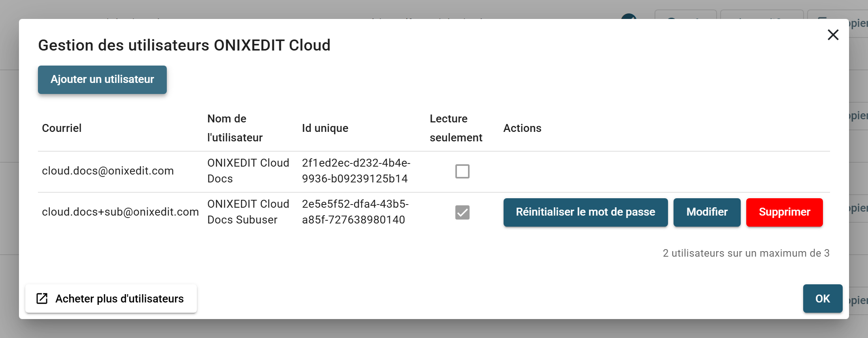This screenshot has width=868, height=338.
Task: Click the Gestion des utilisateurs ONIXEDIT Cloud title
Action: pyautogui.click(x=184, y=45)
